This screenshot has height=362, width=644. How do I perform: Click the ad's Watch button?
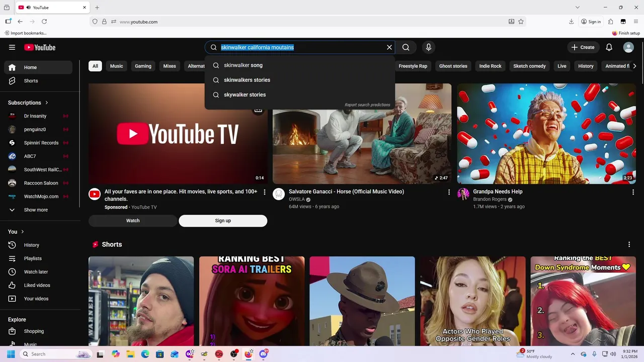[133, 221]
